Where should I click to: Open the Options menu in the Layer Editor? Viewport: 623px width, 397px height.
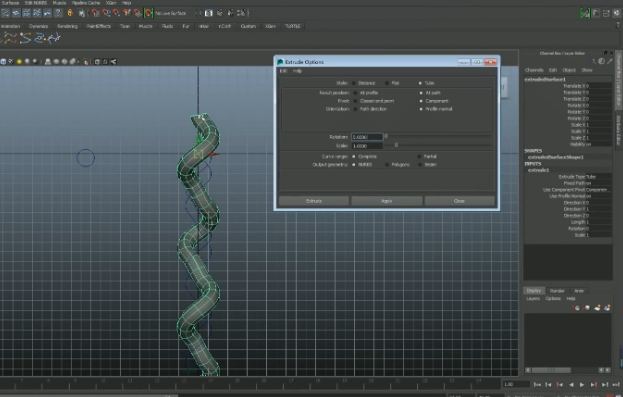553,298
